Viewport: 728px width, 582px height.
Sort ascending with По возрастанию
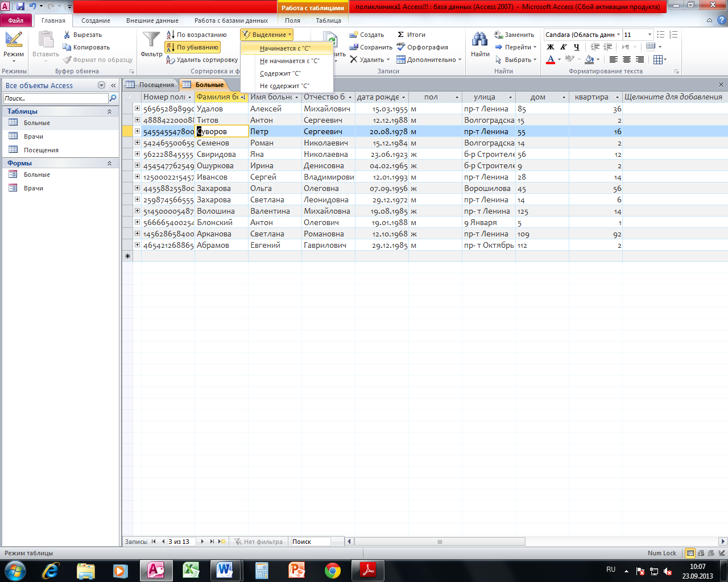(x=196, y=35)
